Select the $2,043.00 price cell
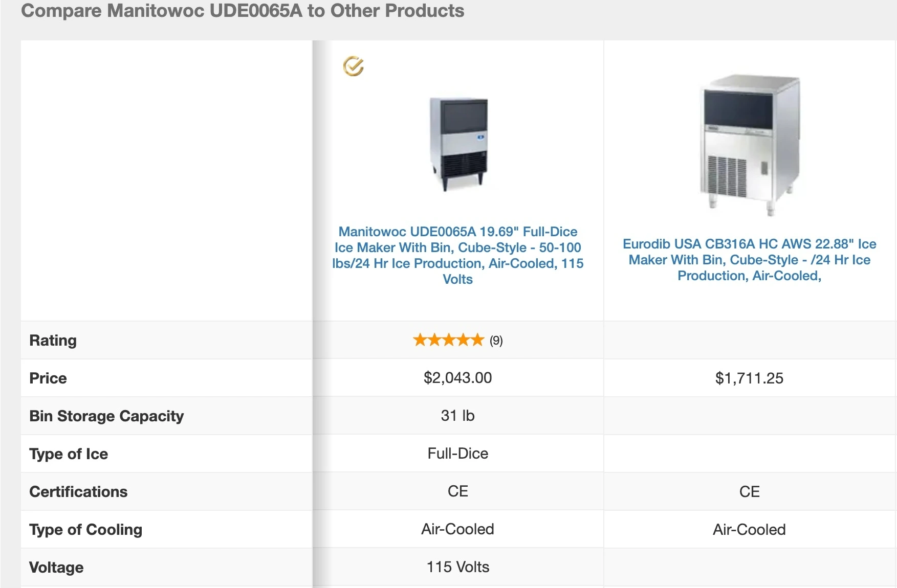Viewport: 897px width, 588px height. 457,378
